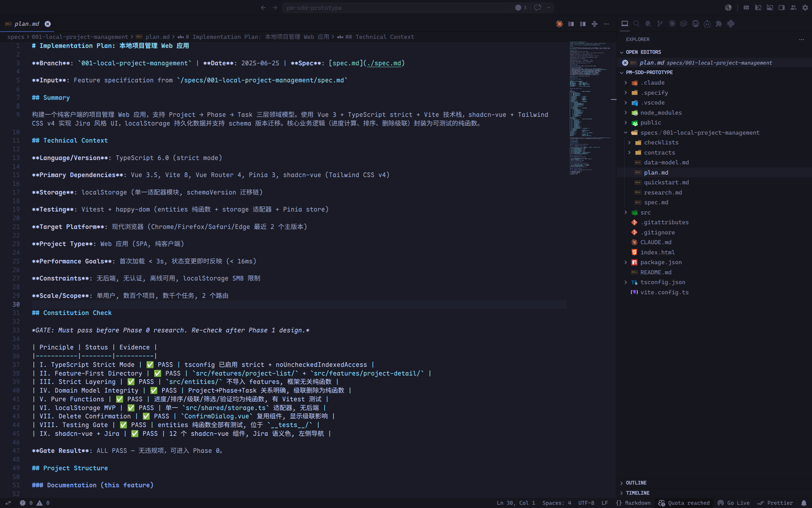Open the Copilot owl-face icon view
The image size is (812, 508).
point(695,24)
